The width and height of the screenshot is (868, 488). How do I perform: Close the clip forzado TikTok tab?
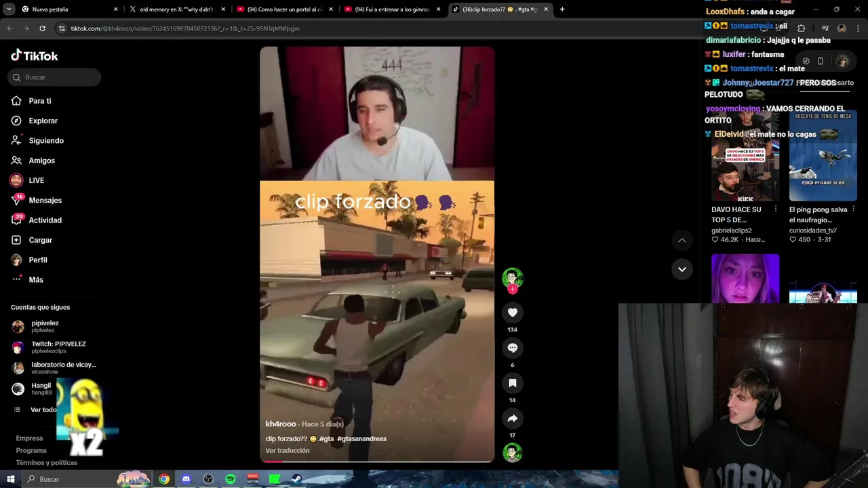point(546,9)
